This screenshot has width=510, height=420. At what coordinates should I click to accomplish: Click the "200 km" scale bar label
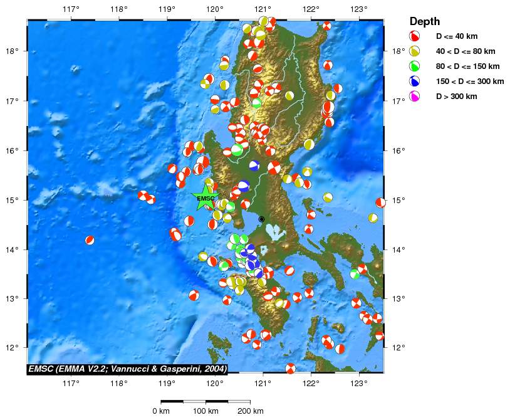tap(249, 411)
